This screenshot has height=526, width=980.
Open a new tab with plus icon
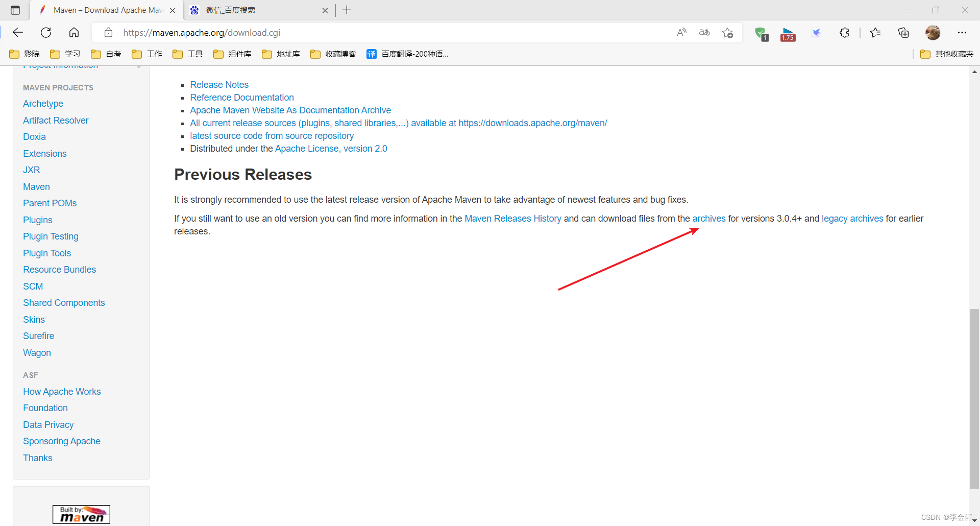347,10
